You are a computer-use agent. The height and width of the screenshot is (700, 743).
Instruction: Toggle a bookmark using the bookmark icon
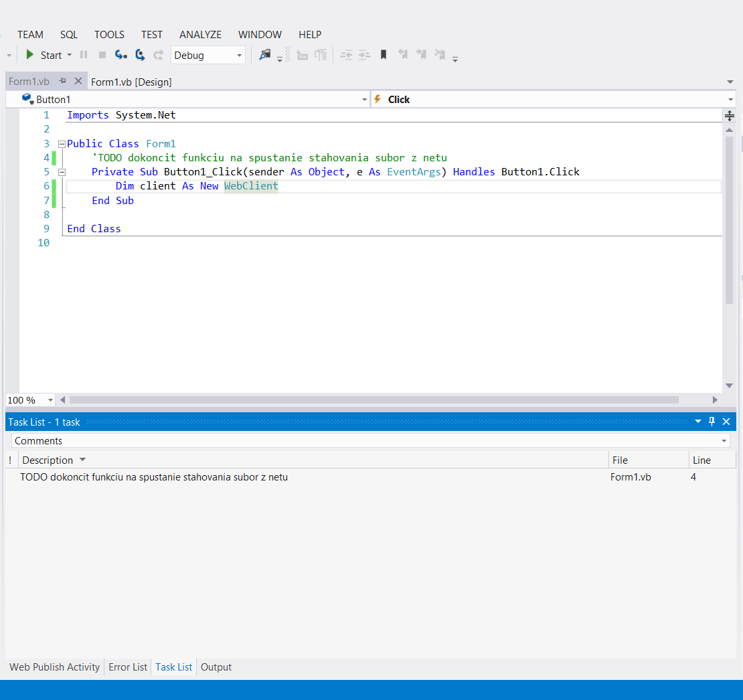(x=383, y=54)
